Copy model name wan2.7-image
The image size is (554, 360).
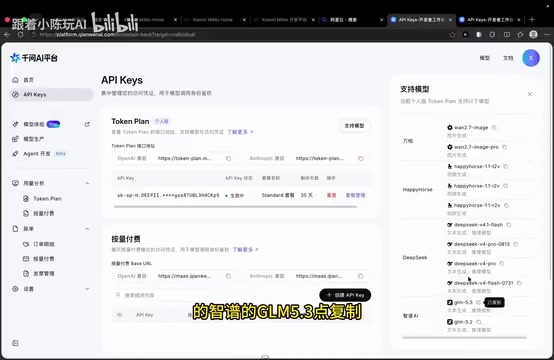click(x=494, y=128)
